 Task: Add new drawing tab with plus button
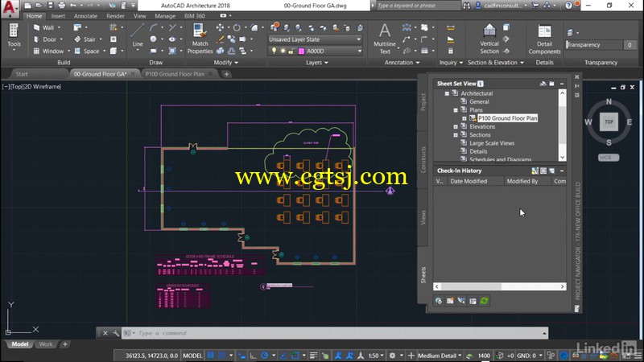coord(226,74)
